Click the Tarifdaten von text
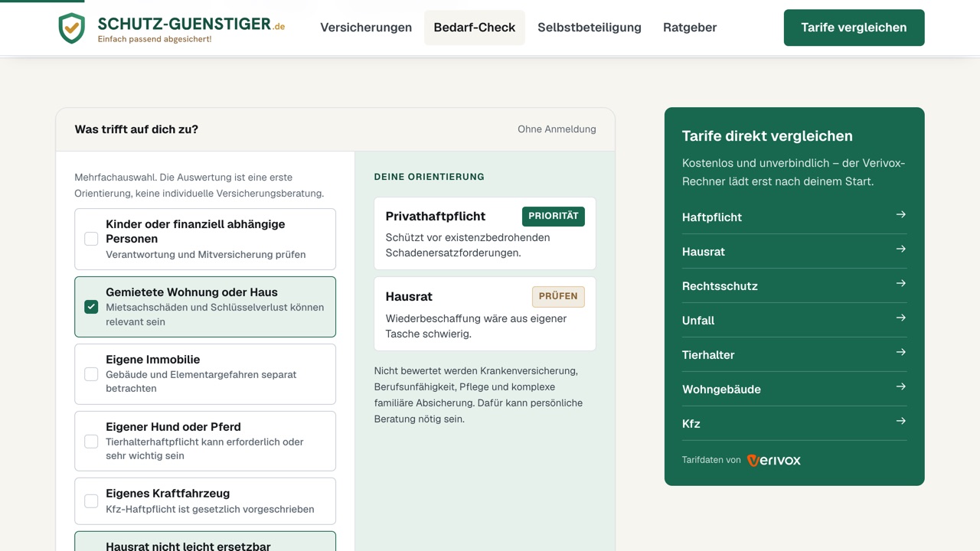This screenshot has width=980, height=551. 711,460
